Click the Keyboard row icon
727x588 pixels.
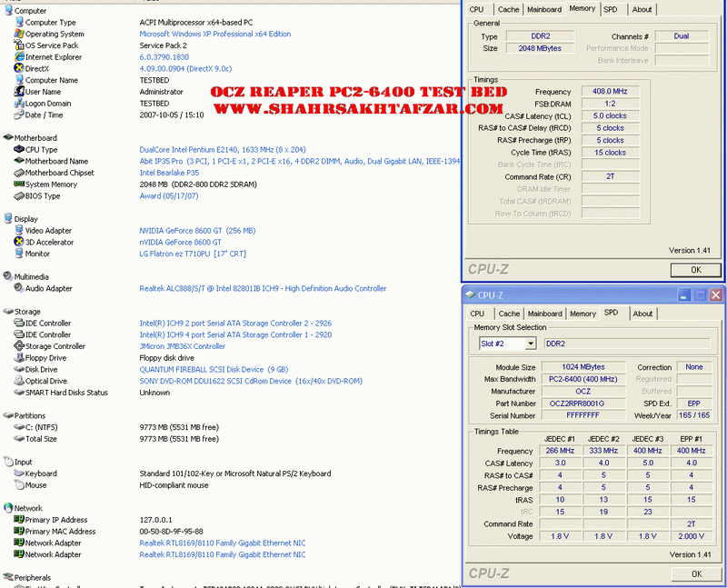tap(19, 473)
